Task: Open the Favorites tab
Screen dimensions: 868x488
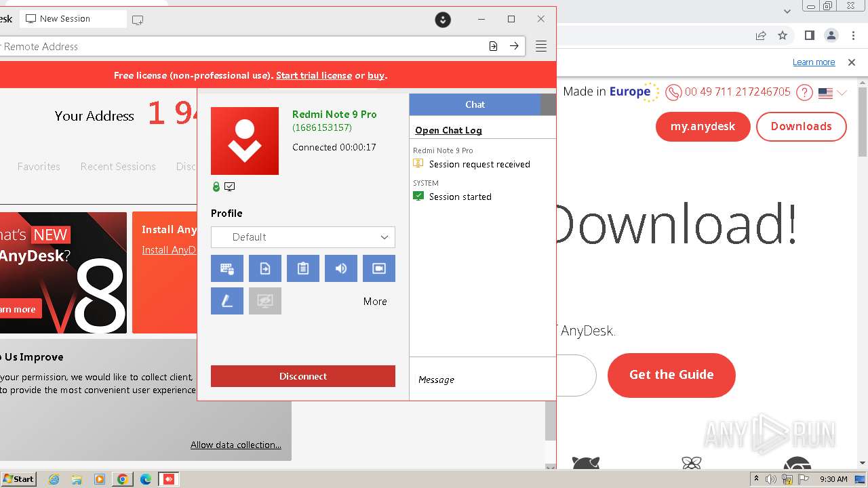Action: click(39, 166)
